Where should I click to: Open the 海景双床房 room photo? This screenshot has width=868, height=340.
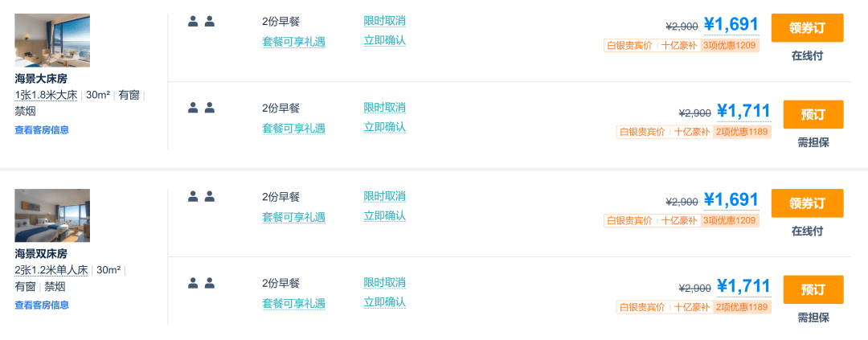tap(52, 215)
